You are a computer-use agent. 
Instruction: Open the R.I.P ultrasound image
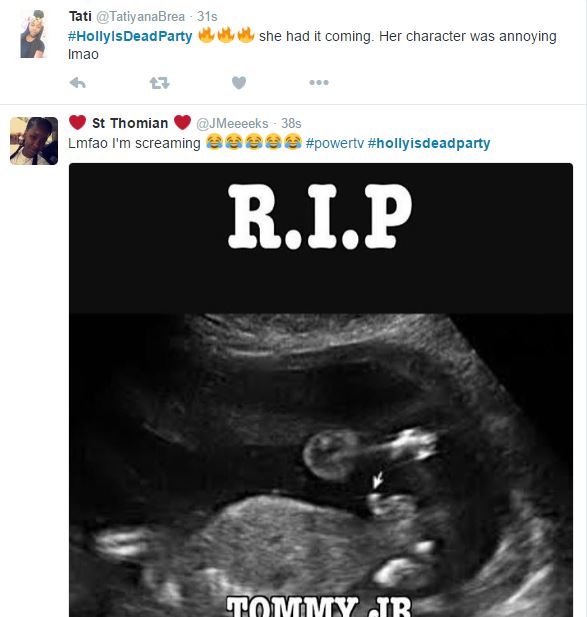point(321,390)
